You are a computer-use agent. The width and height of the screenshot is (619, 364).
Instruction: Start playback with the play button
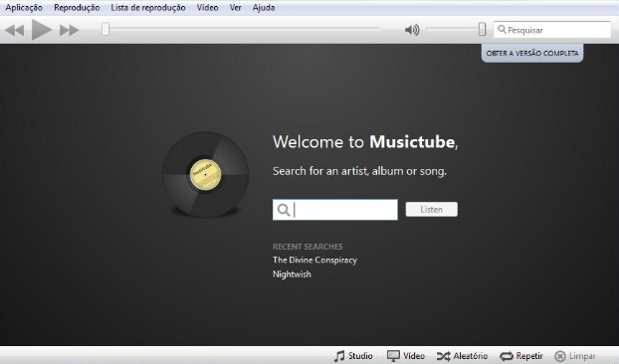(42, 30)
